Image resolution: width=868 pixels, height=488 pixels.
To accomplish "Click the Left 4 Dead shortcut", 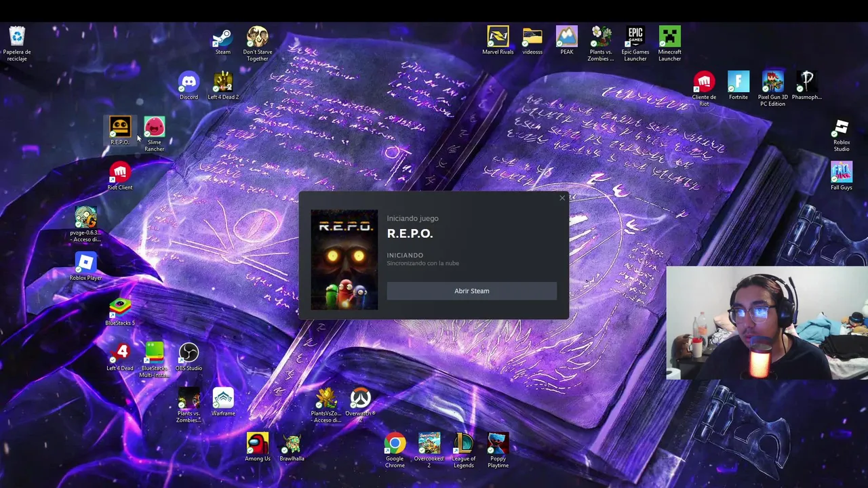I will [120, 357].
